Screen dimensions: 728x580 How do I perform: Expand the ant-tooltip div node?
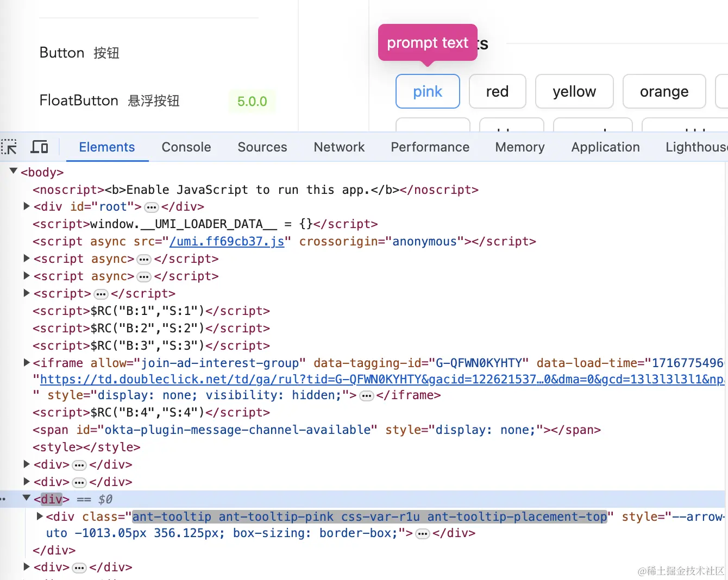coord(40,516)
